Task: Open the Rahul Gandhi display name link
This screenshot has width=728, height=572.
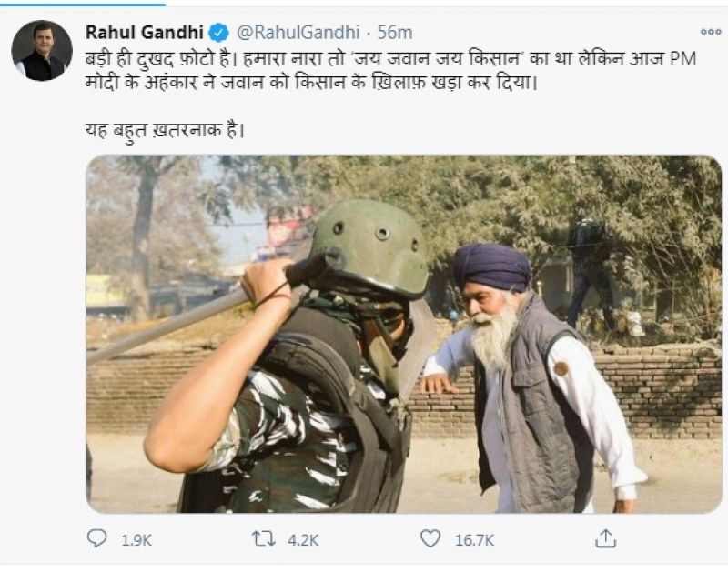Action: pos(144,32)
